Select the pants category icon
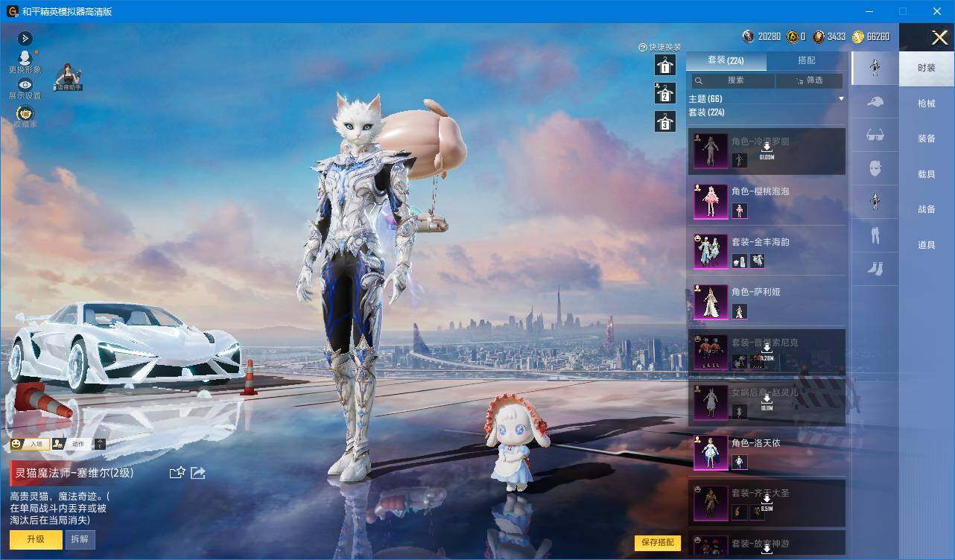This screenshot has width=955, height=560. [x=875, y=235]
